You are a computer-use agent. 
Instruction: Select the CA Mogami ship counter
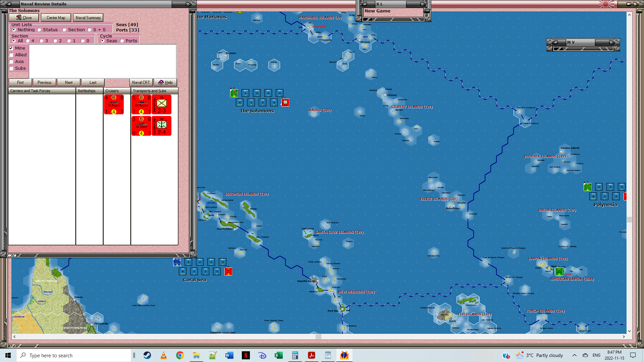coord(141,105)
